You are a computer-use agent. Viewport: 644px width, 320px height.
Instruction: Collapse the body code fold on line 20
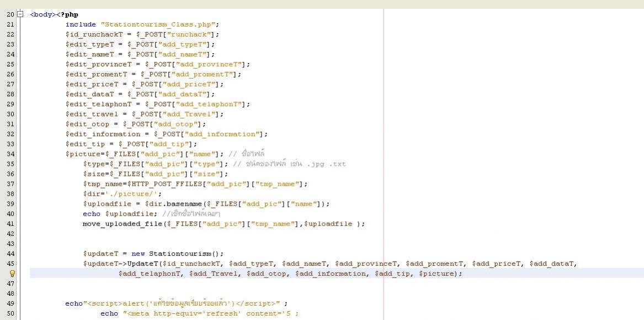coord(20,14)
